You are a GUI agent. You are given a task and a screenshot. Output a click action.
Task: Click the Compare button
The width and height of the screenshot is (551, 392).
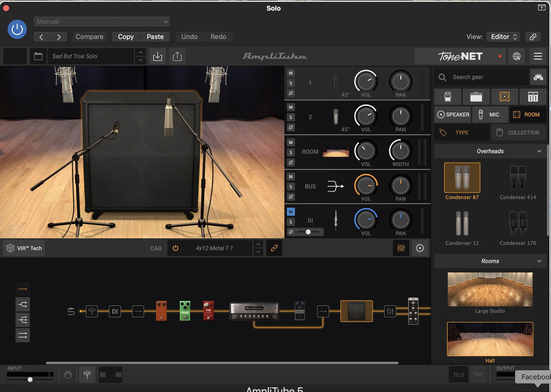point(89,37)
